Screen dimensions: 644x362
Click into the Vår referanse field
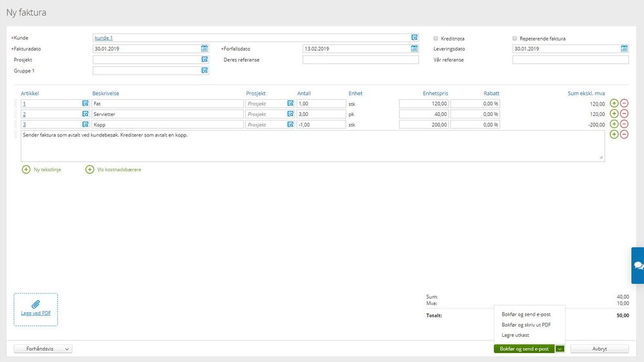[571, 59]
